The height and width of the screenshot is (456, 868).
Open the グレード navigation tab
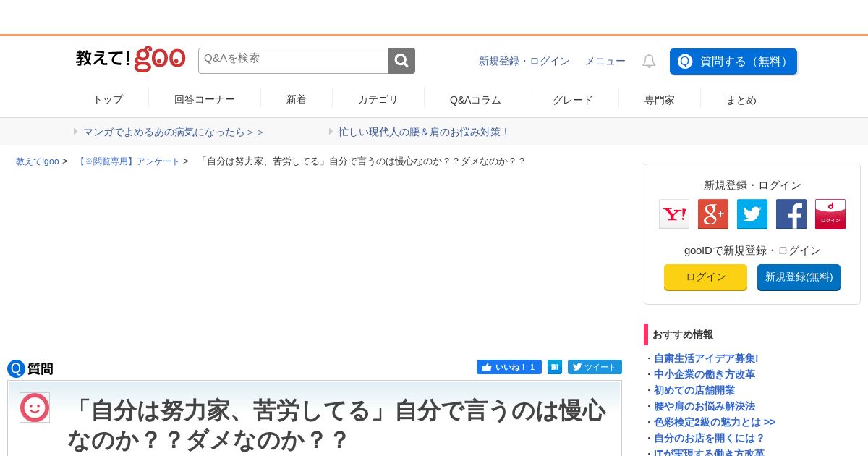[x=573, y=100]
